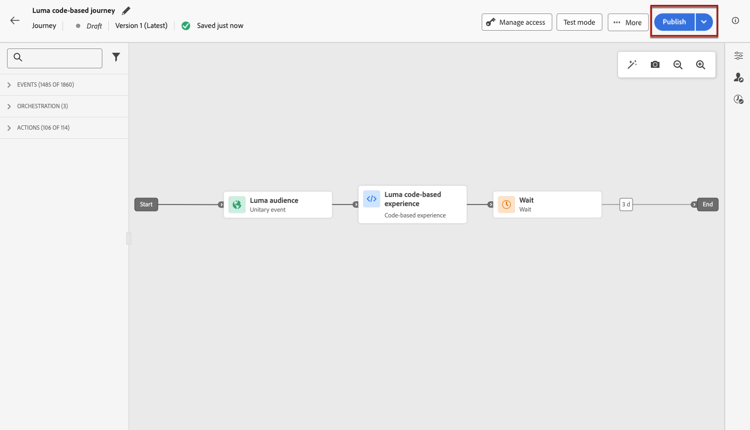The image size is (750, 430).
Task: Click the Journey breadcrumb text
Action: click(x=44, y=25)
